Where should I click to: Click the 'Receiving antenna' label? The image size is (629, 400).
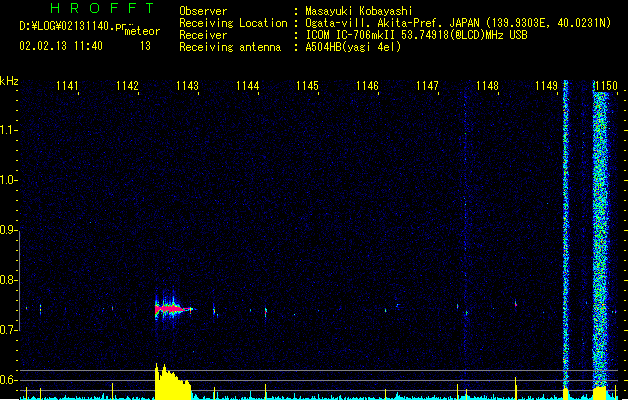click(x=230, y=47)
